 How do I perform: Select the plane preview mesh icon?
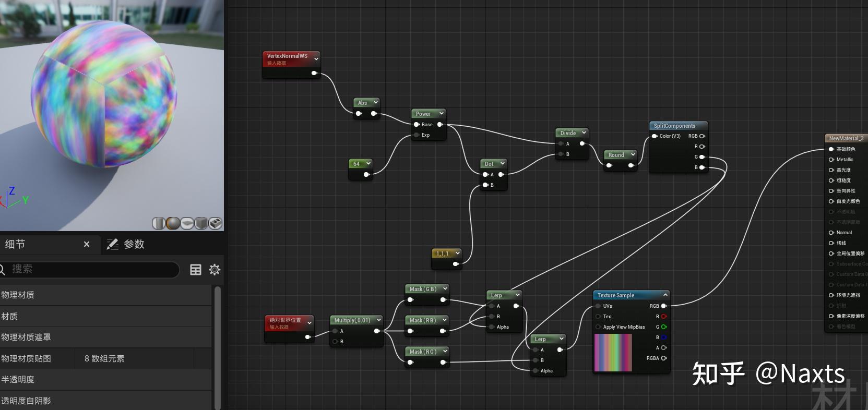(187, 223)
